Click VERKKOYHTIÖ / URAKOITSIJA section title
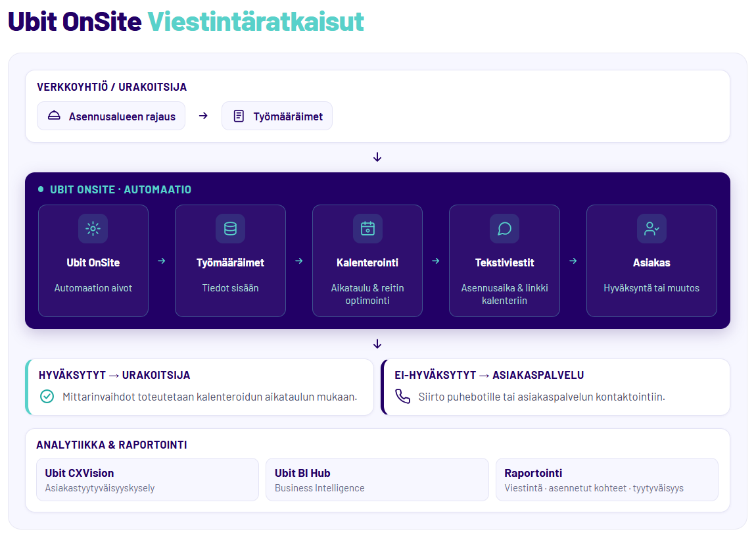This screenshot has width=756, height=544. [x=112, y=87]
